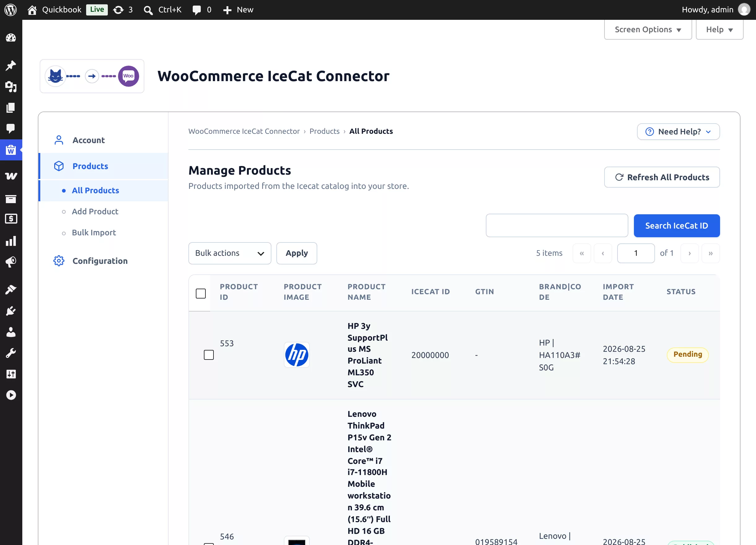Viewport: 756px width, 545px height.
Task: Go to the previous page button
Action: (x=603, y=253)
